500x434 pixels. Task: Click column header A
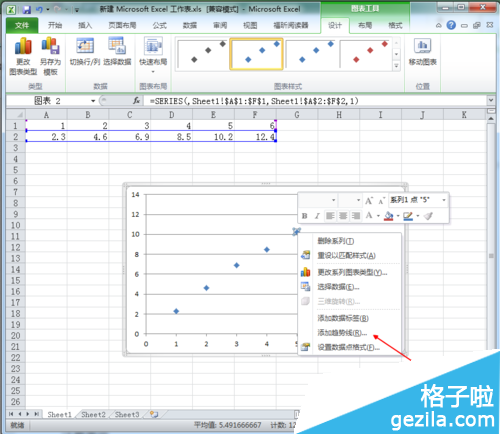tap(46, 115)
